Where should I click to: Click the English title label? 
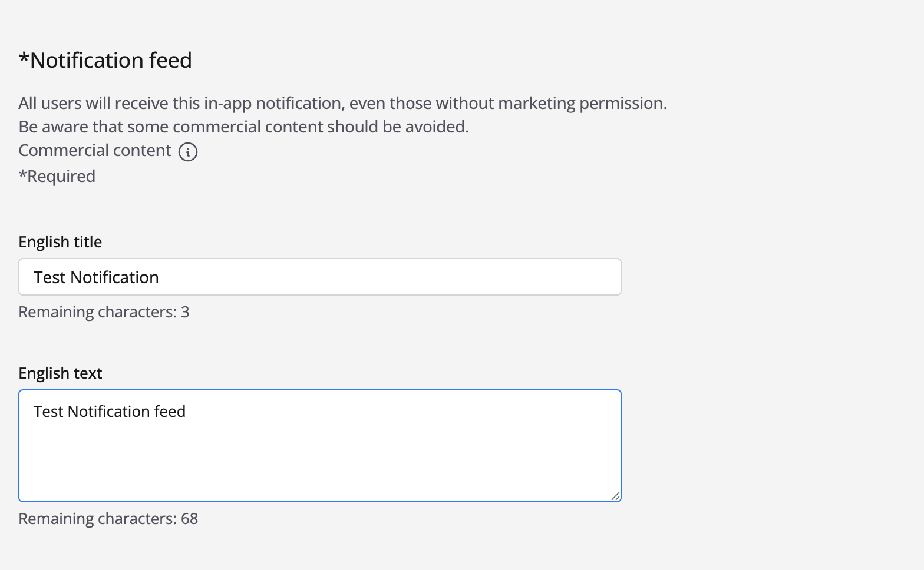60,242
